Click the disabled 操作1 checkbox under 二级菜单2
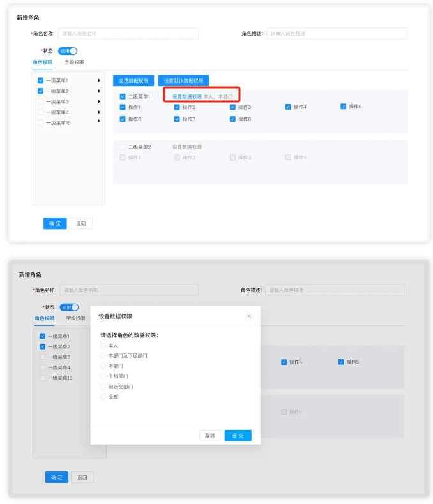433x504 pixels. tap(123, 158)
